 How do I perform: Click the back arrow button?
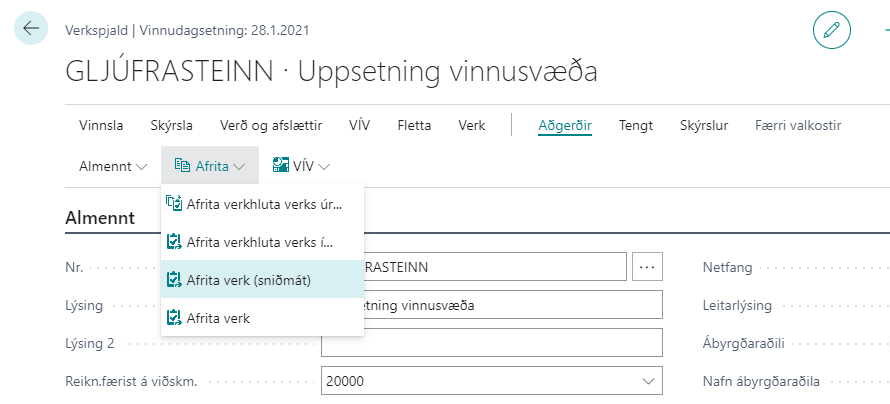coord(30,28)
